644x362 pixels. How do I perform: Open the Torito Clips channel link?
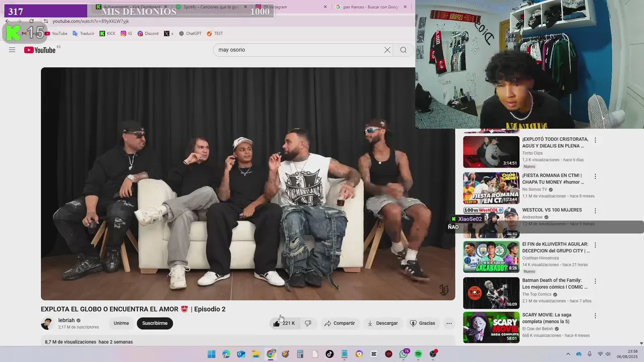(532, 153)
